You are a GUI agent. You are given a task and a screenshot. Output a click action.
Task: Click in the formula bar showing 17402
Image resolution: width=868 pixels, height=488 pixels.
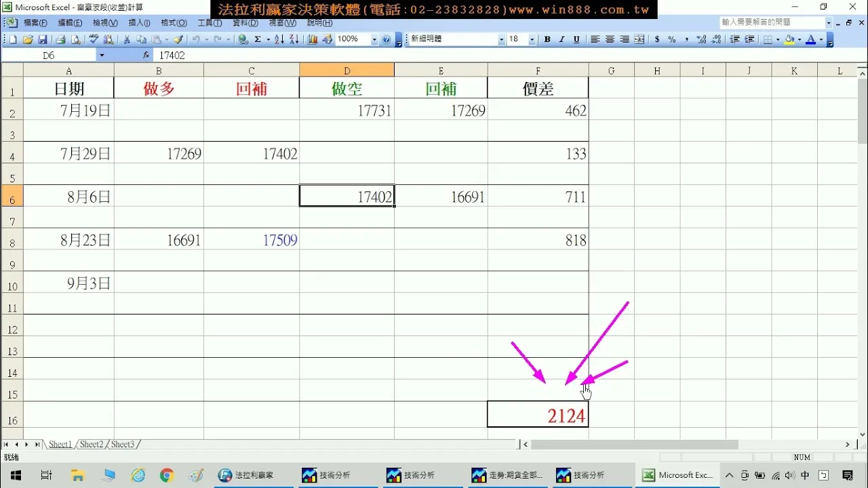pos(509,56)
